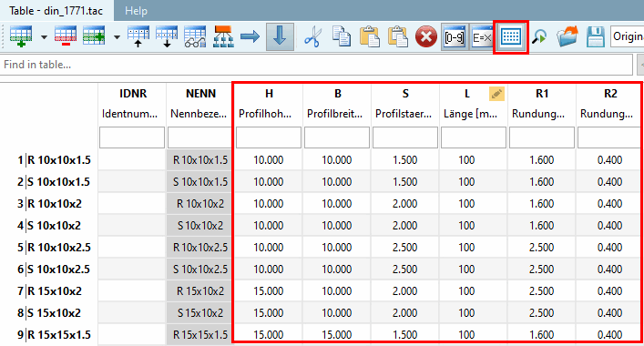
Task: Switch to the Table - din_1771.tac tab
Action: (x=56, y=11)
